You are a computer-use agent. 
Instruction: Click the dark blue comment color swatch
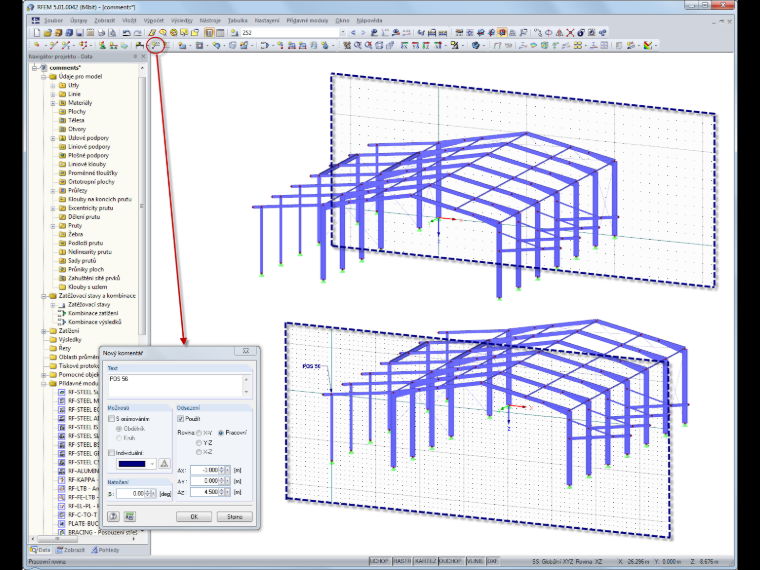point(132,464)
